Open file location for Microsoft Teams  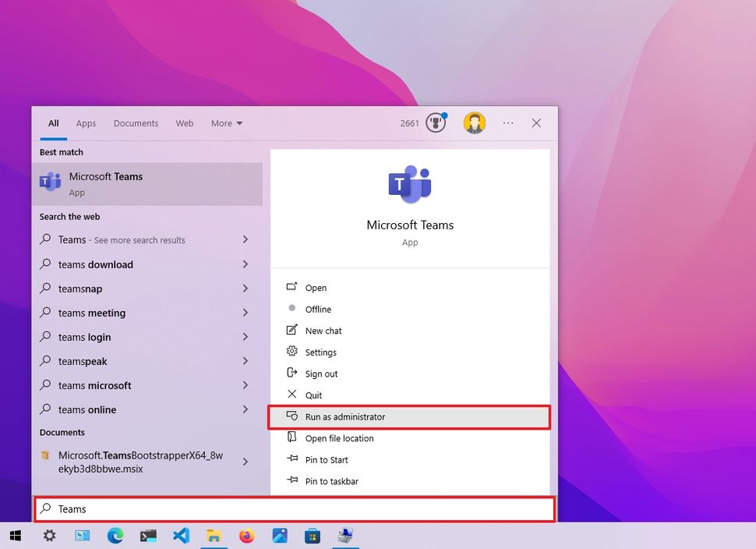click(x=341, y=438)
